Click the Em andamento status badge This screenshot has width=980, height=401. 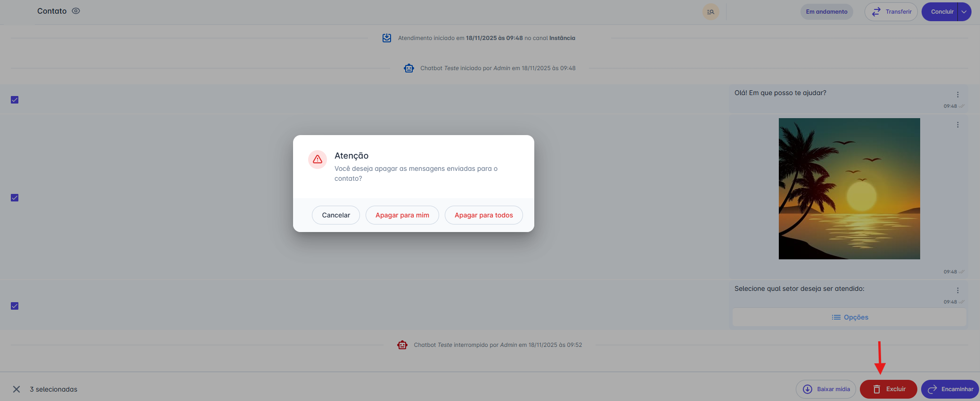(826, 12)
